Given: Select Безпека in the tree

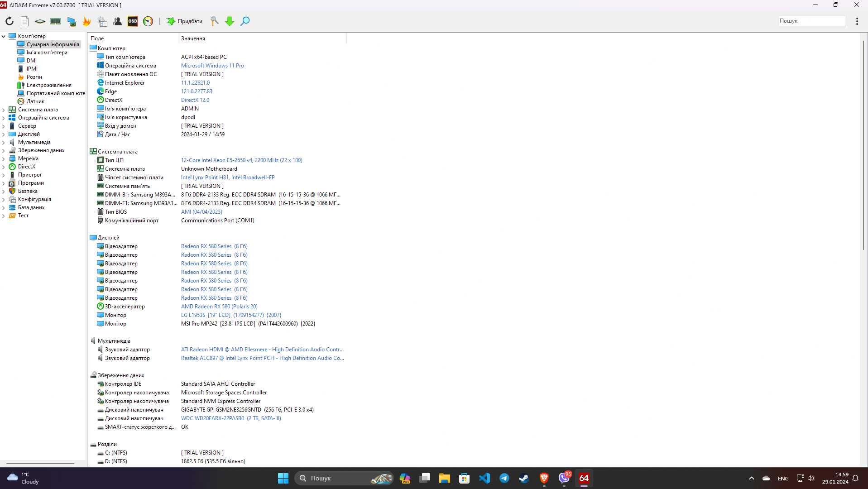Looking at the screenshot, I should [x=28, y=191].
